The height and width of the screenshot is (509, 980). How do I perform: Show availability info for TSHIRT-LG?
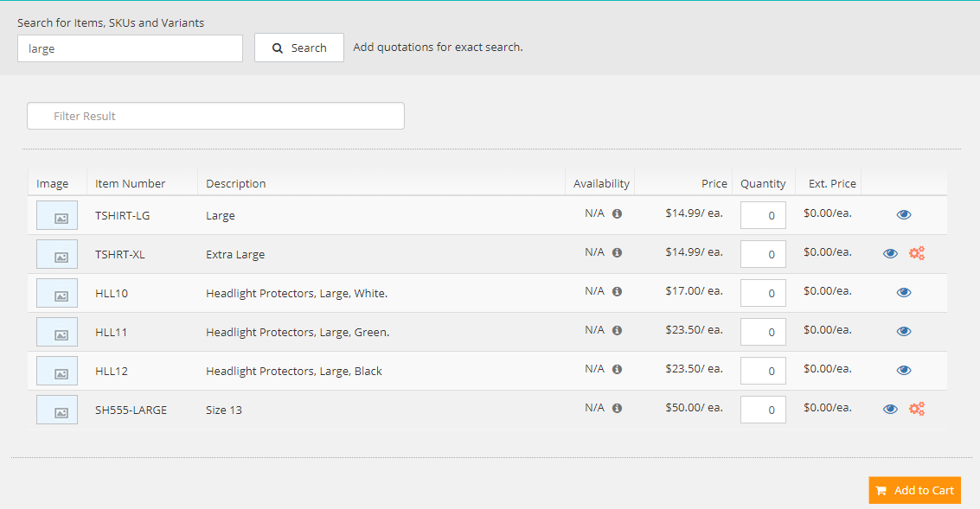pyautogui.click(x=617, y=214)
